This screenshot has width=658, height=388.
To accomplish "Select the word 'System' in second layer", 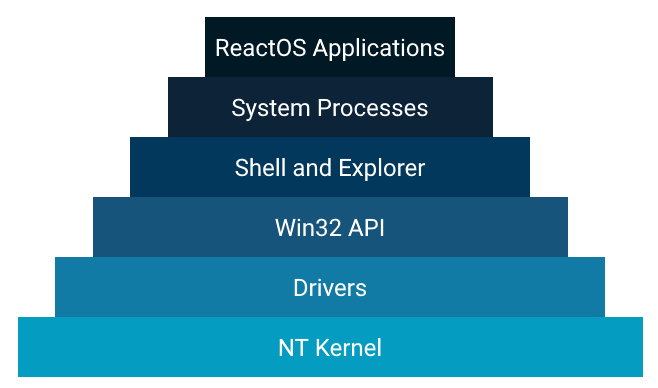I will 271,109.
